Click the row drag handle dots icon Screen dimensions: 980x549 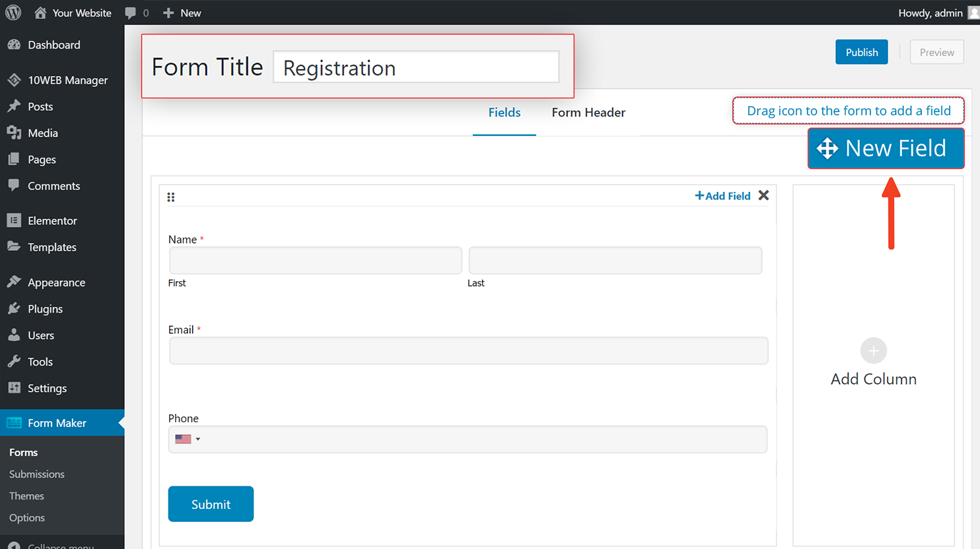(171, 197)
